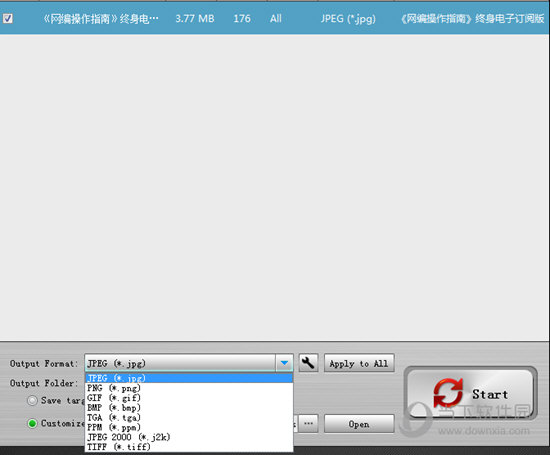
Task: Choose PPM (*.ppm) output format
Action: tap(189, 427)
